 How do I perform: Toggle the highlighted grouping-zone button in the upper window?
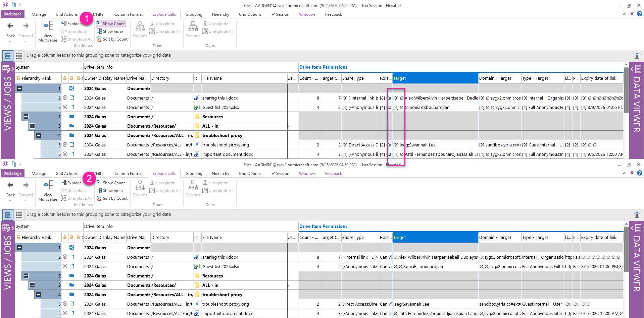pos(8,56)
